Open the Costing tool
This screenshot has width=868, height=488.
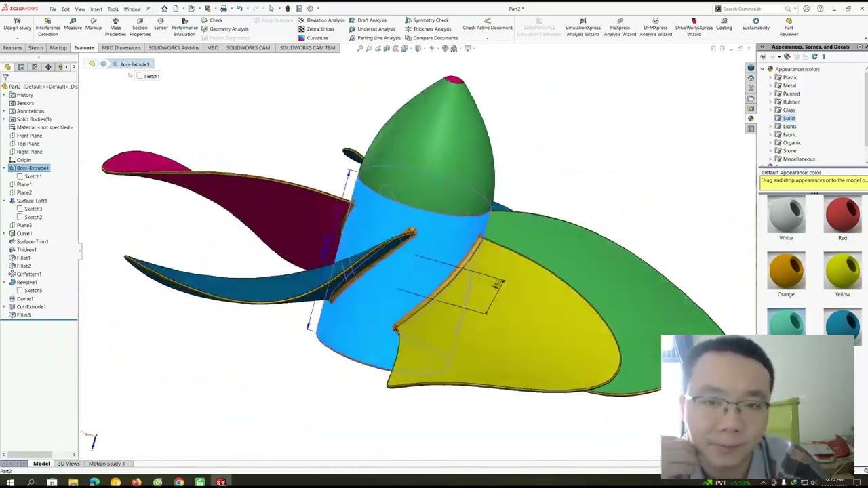(x=724, y=24)
